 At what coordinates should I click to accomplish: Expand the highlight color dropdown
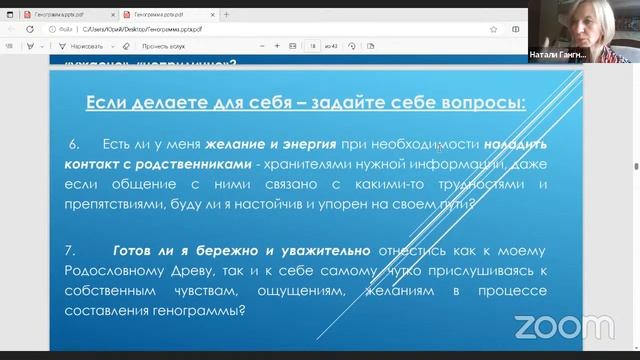click(42, 47)
